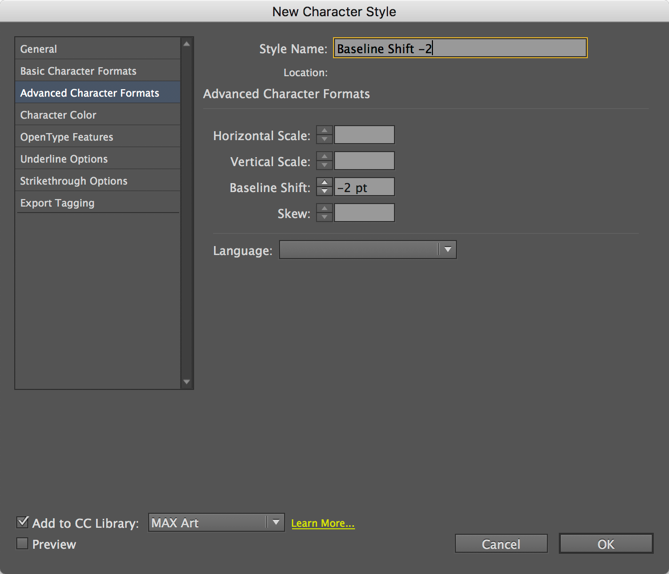Increase Baseline Shift with up stepper arrow

coord(324,182)
